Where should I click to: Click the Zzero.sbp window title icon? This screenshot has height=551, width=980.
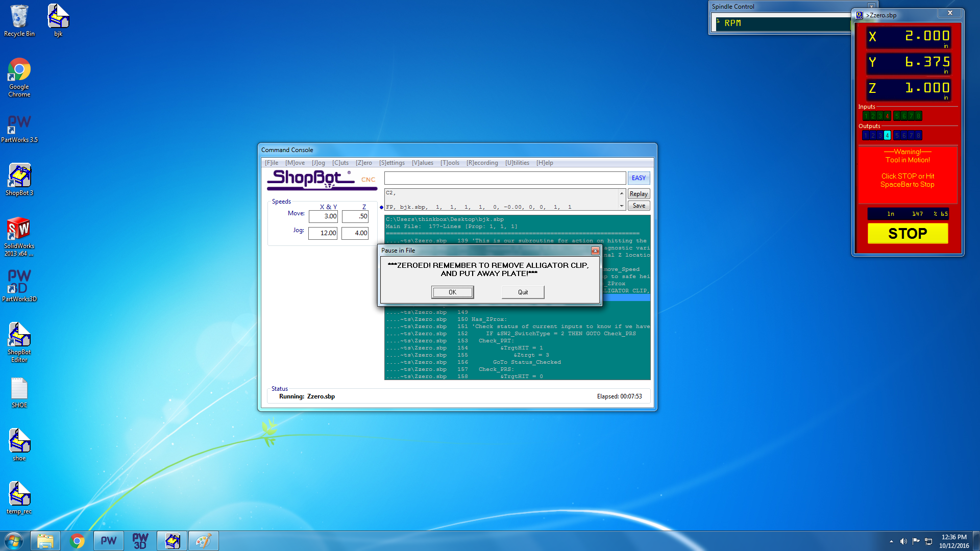(860, 15)
